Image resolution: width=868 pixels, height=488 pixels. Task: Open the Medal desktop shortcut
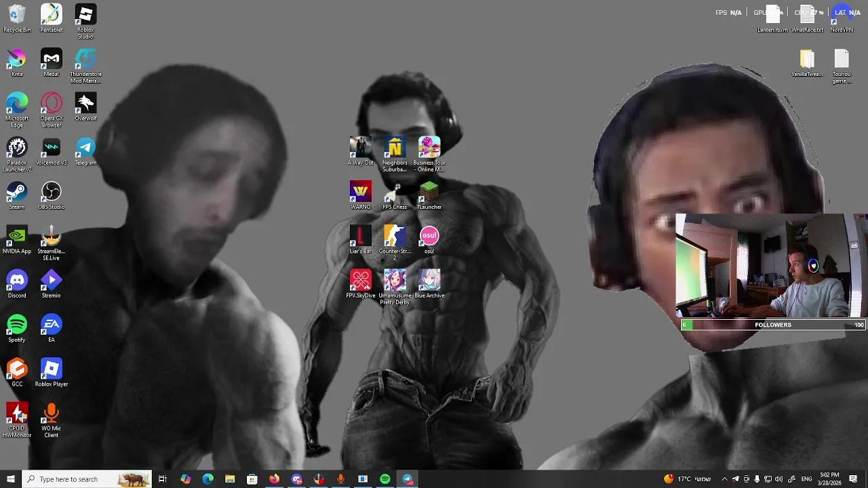point(52,62)
